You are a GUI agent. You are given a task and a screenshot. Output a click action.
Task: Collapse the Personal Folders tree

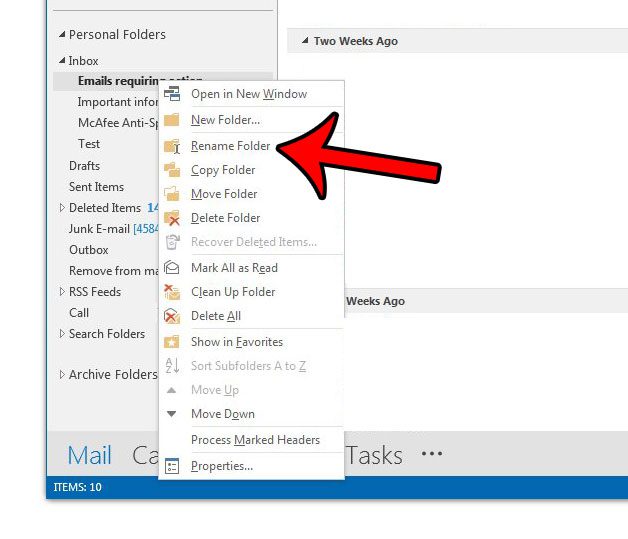click(x=62, y=35)
